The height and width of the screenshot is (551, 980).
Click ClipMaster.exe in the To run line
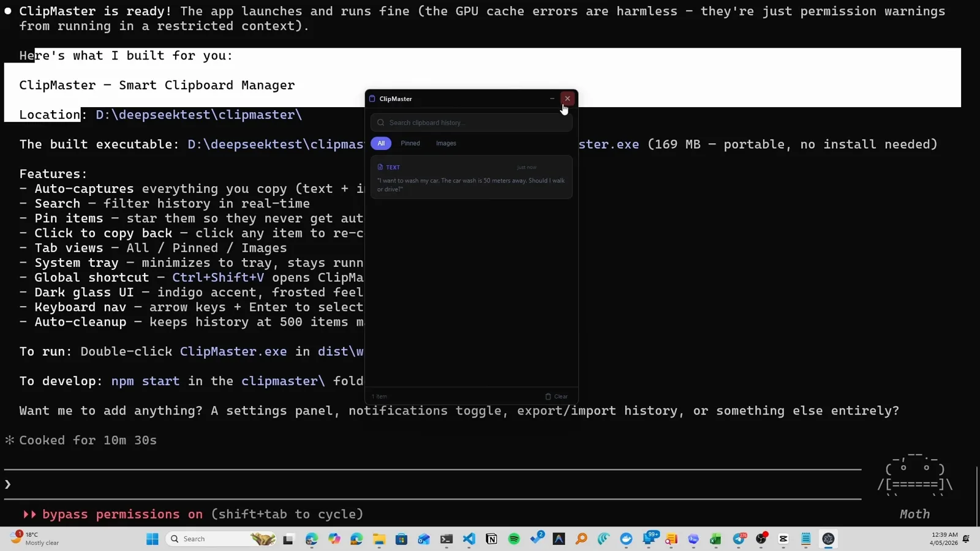point(233,351)
